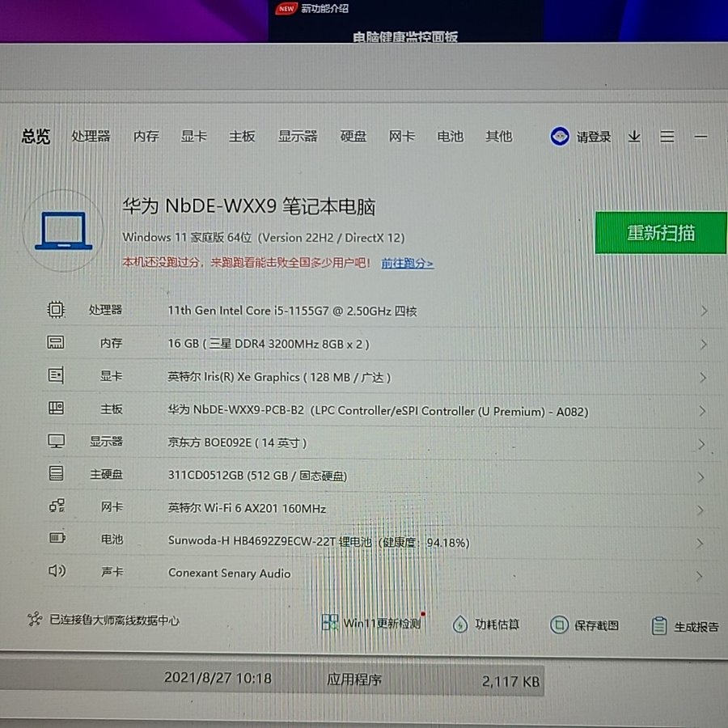Expand the 网卡 row chevron
This screenshot has height=728, width=728.
pos(701,510)
